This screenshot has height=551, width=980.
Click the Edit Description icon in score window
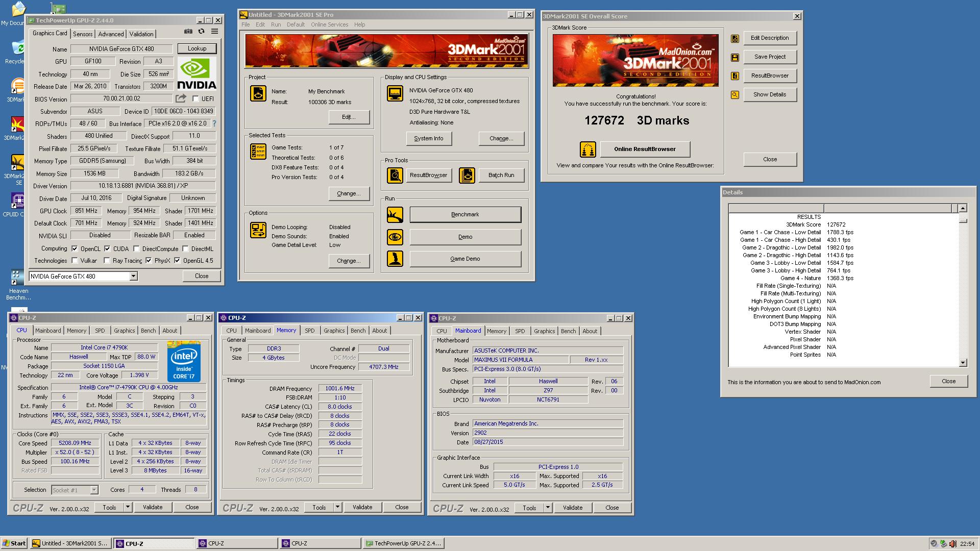tap(735, 38)
